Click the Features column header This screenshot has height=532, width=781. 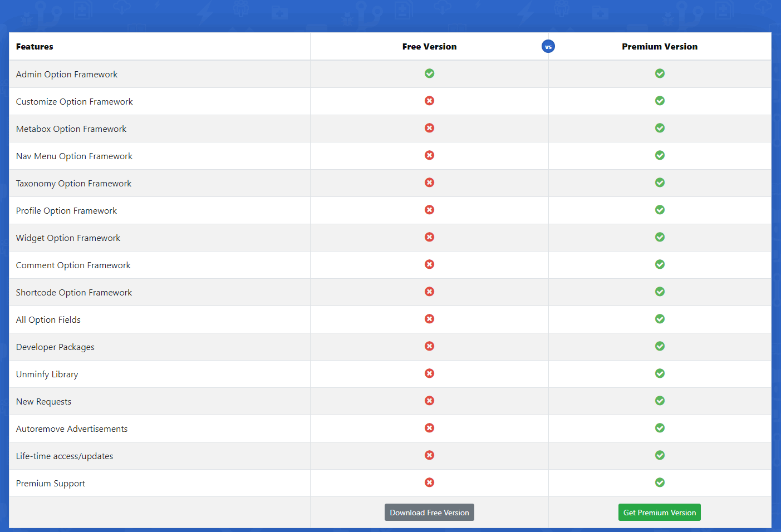tap(35, 47)
